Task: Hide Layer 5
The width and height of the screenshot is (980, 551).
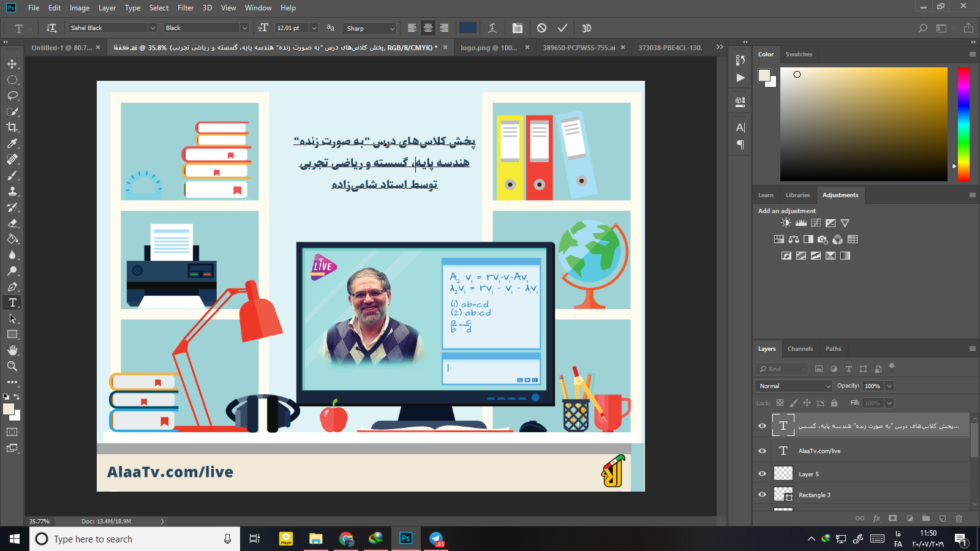Action: click(763, 474)
